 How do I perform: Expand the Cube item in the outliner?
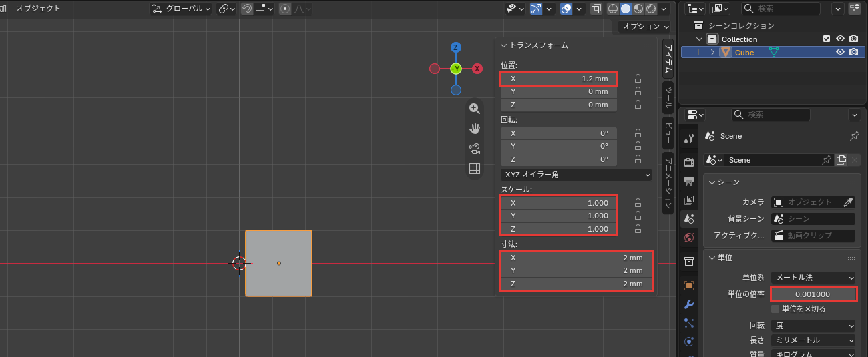click(x=712, y=52)
